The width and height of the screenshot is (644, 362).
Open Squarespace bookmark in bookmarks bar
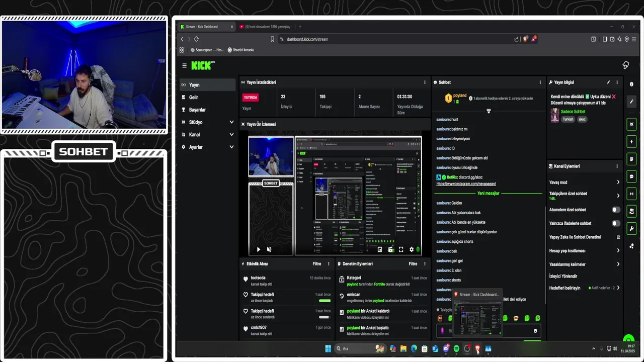click(207, 50)
